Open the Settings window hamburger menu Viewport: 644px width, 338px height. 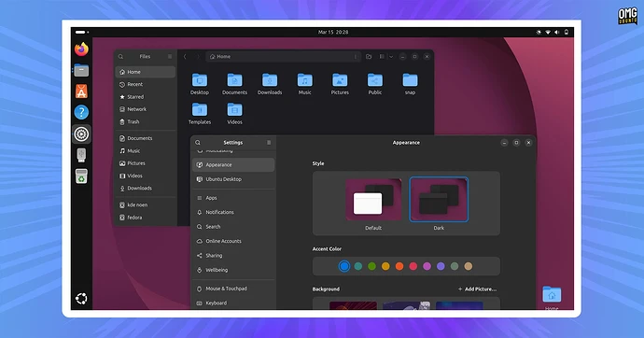coord(269,143)
